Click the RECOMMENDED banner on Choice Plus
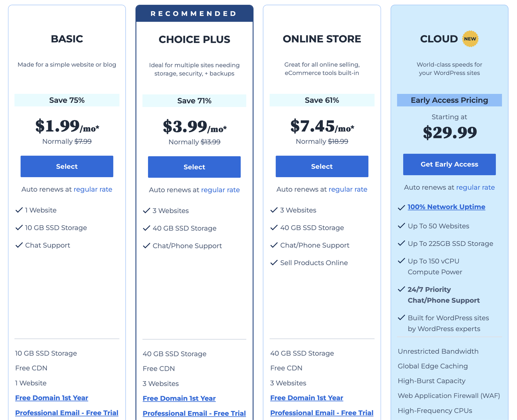Viewport: 517px width, 420px height. (194, 14)
